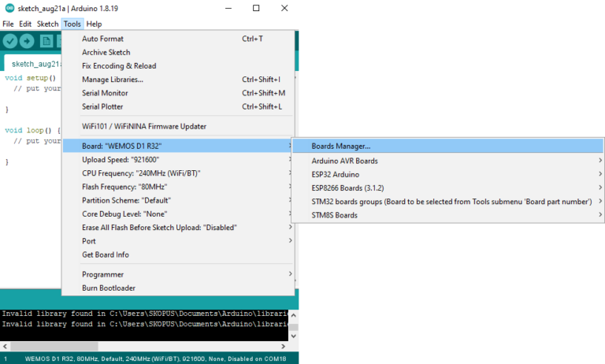Select Serial Monitor in Tools menu

[x=107, y=93]
